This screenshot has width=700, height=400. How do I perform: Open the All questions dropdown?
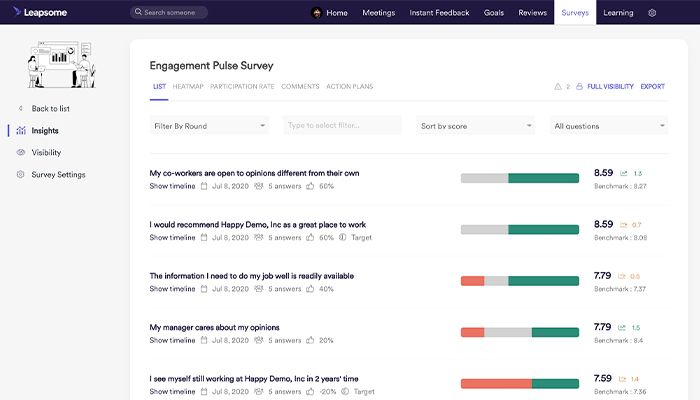(x=608, y=126)
